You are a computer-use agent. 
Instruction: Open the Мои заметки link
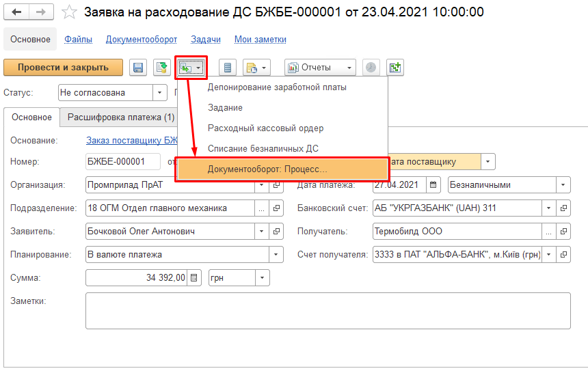[x=260, y=40]
